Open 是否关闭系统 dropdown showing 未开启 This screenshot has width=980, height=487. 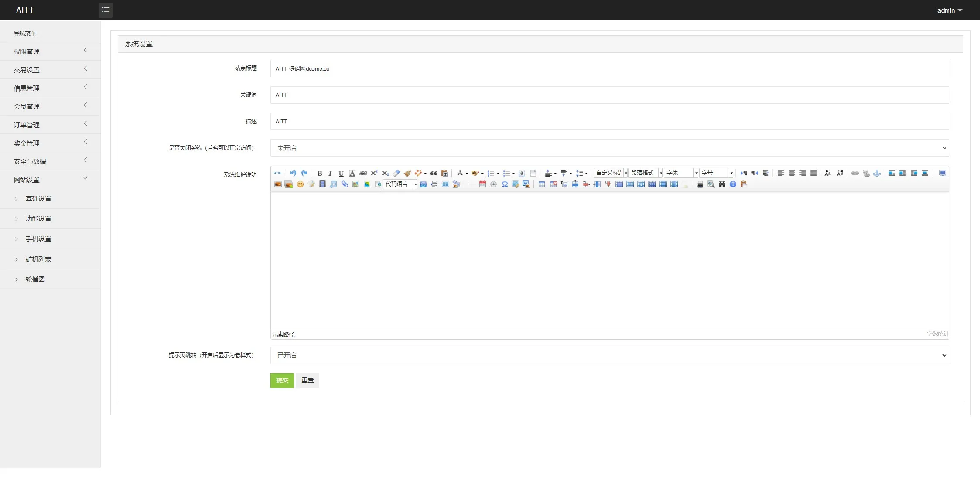609,148
